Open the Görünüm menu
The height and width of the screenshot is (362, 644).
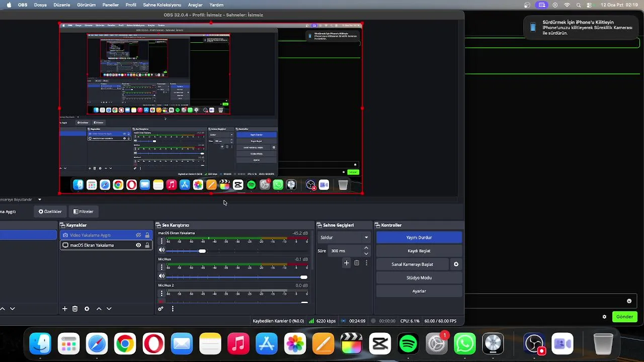(86, 5)
